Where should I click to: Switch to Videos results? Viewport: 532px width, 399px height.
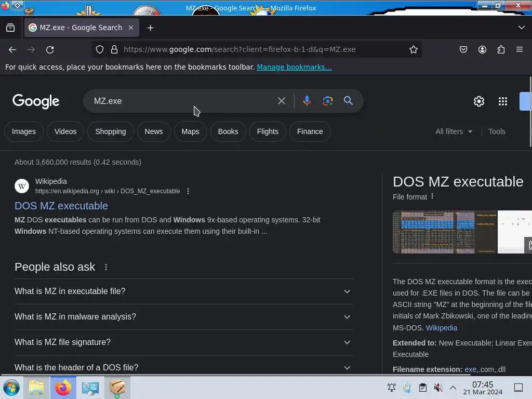coord(65,131)
